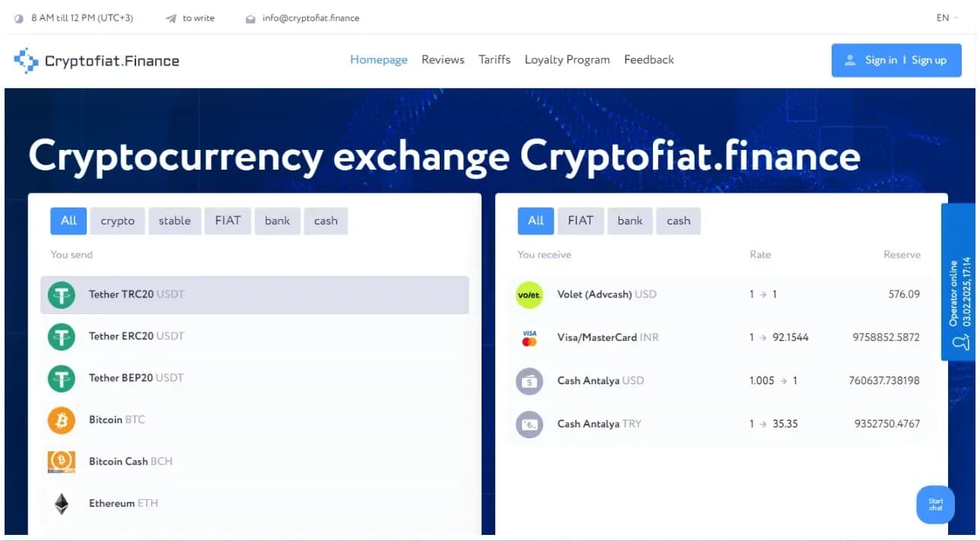Image resolution: width=980 pixels, height=541 pixels.
Task: Filter receive list by bank
Action: [x=630, y=221]
